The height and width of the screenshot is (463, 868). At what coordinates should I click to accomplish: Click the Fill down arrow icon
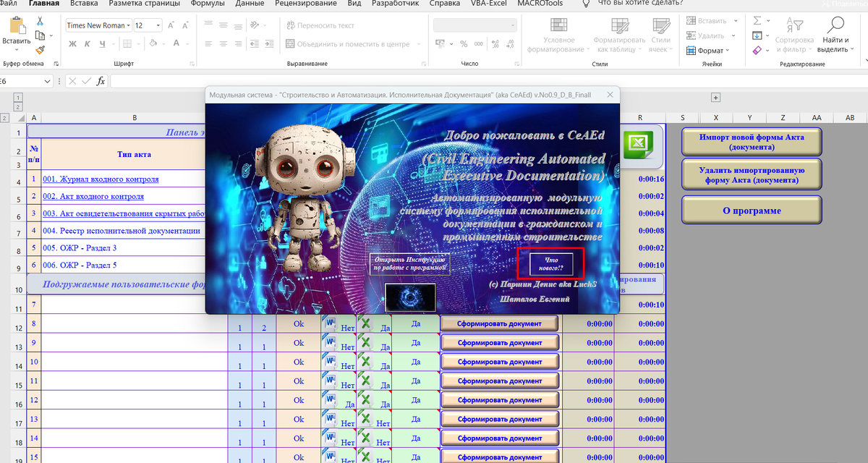pos(757,35)
